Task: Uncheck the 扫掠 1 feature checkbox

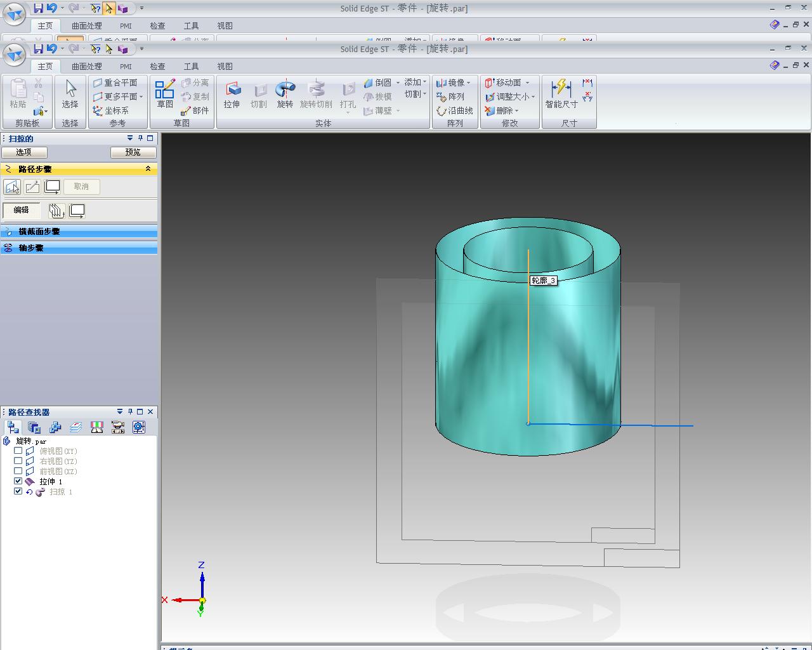Action: tap(18, 492)
